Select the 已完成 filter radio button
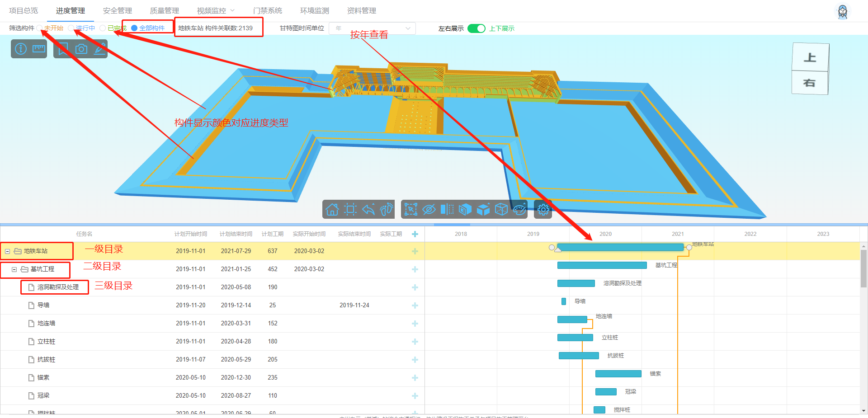The width and height of the screenshot is (868, 418). coord(103,28)
